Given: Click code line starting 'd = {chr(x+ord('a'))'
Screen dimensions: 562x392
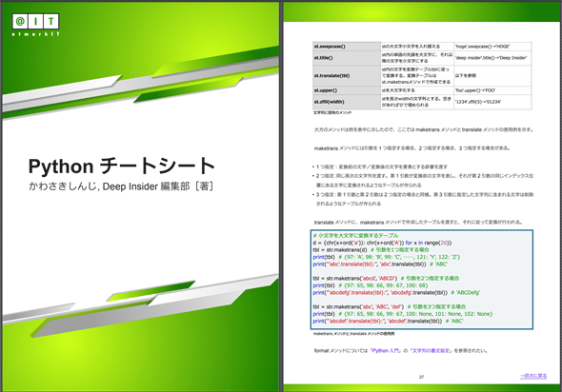Looking at the screenshot, I should [382, 243].
